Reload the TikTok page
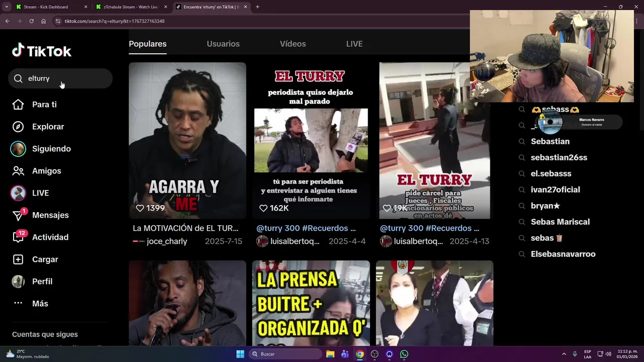This screenshot has height=362, width=644. click(31, 21)
